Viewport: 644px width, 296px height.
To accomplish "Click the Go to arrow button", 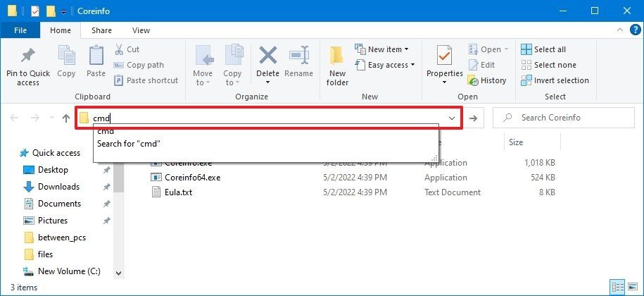I will 473,118.
